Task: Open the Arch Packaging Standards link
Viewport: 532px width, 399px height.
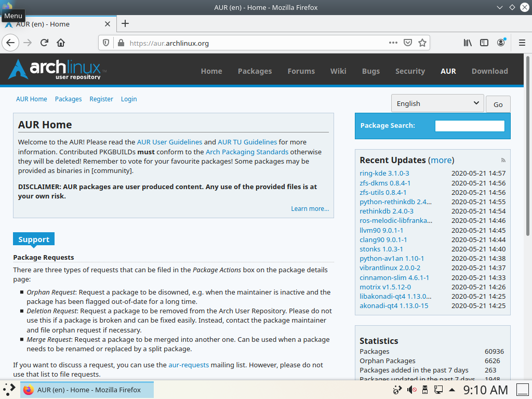Action: tap(247, 152)
